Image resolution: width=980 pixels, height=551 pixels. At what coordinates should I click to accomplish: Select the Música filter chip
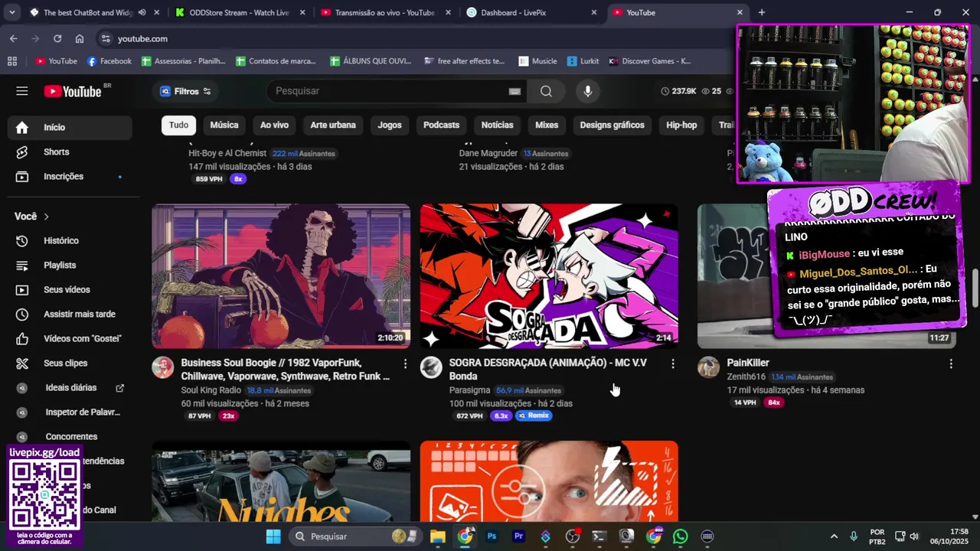click(x=224, y=125)
